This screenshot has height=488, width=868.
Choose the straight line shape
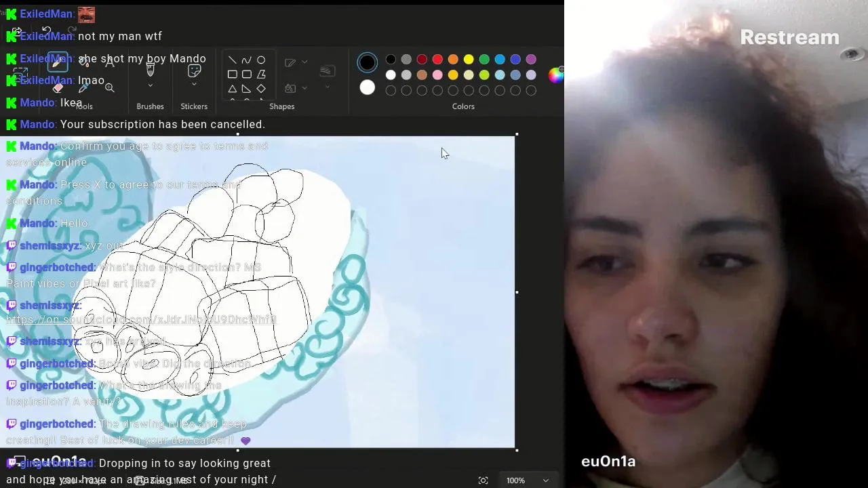click(232, 60)
